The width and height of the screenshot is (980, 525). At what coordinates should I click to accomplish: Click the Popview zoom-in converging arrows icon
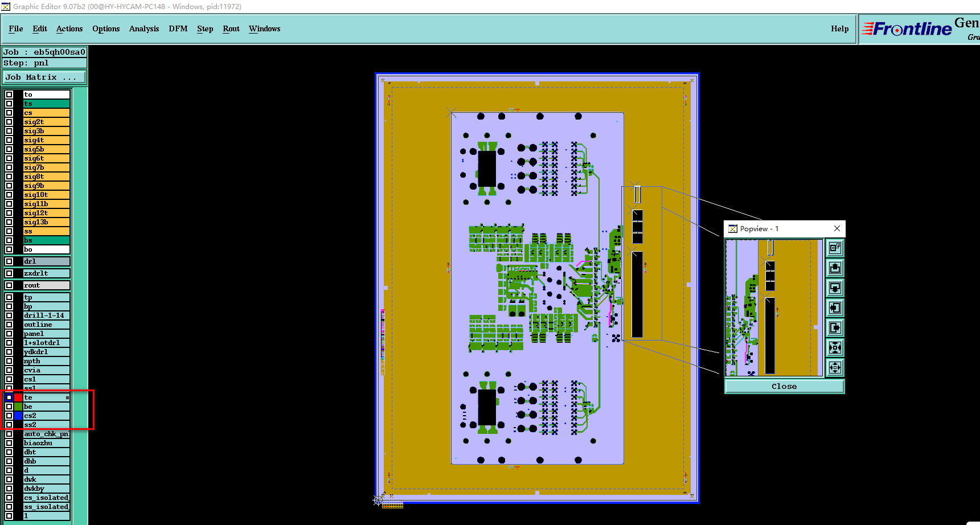pos(835,347)
